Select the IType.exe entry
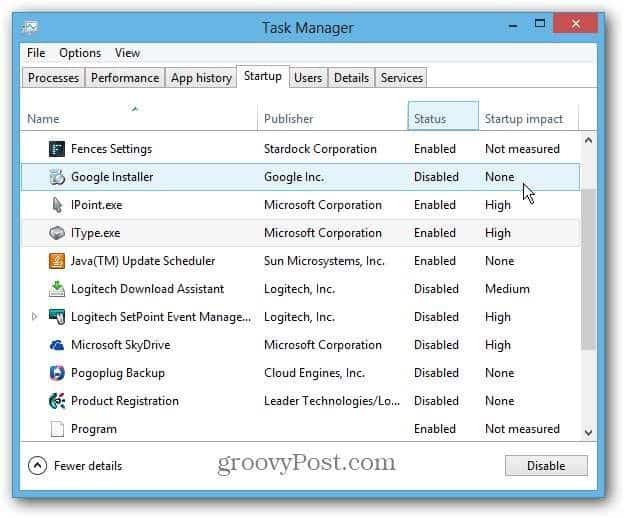Viewport: 625px width, 518px height. pyautogui.click(x=96, y=233)
